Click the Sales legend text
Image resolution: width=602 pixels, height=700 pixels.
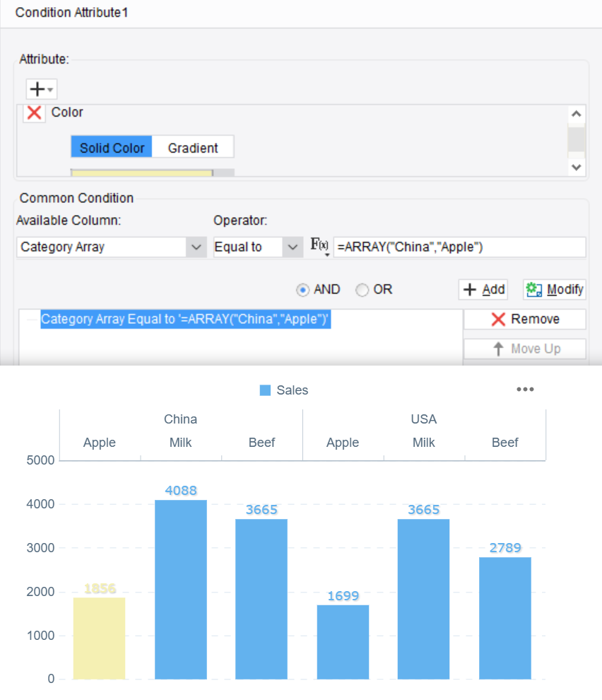pyautogui.click(x=293, y=390)
